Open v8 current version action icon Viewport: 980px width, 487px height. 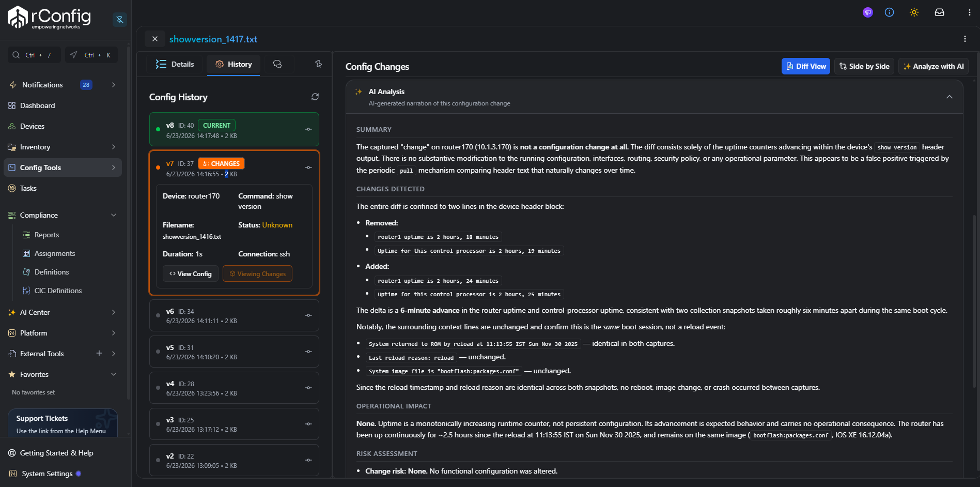click(x=308, y=129)
